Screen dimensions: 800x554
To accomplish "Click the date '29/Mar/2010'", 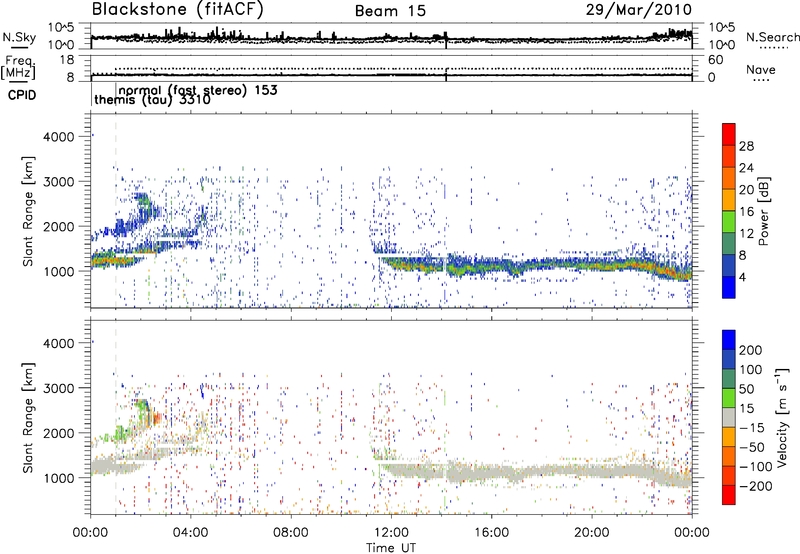I will 639,10.
